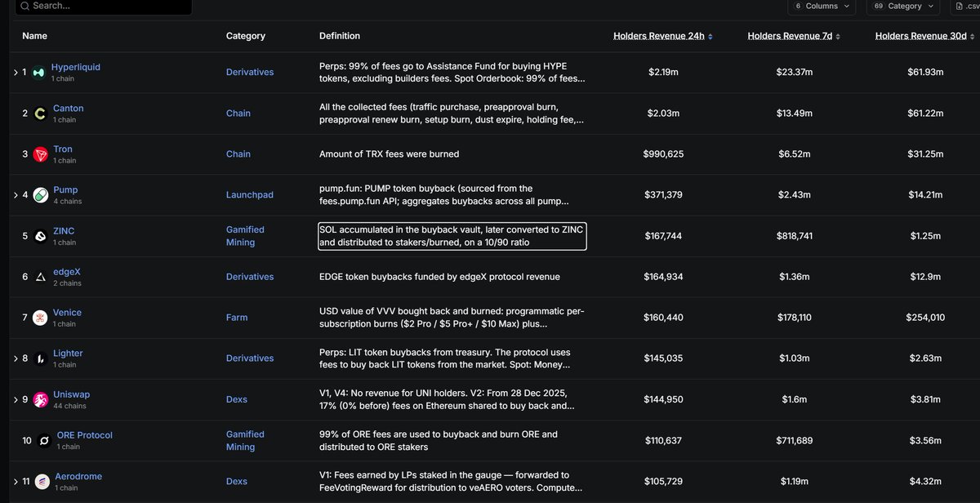Image resolution: width=980 pixels, height=503 pixels.
Task: Open the Uniswap protocol link
Action: [70, 394]
